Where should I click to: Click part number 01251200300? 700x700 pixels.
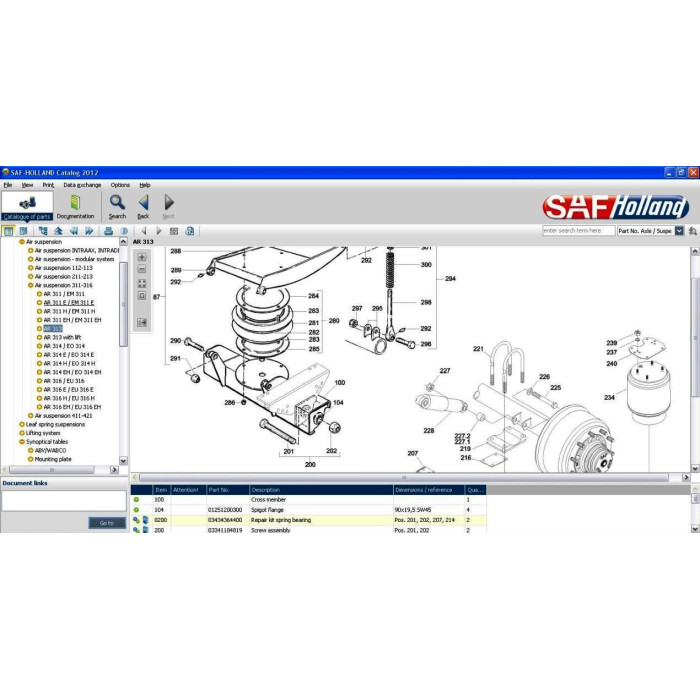225,510
